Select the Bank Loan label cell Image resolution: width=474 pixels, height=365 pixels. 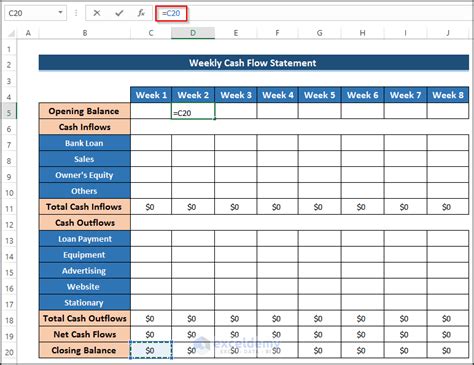(84, 143)
